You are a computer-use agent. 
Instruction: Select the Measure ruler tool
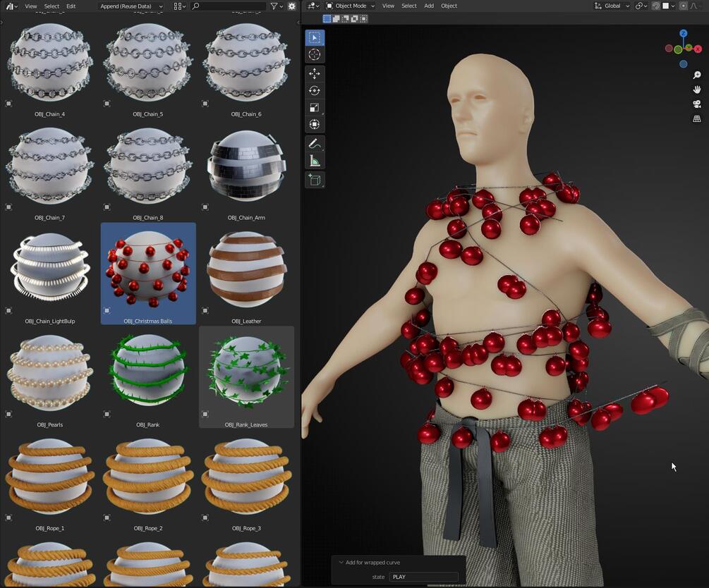314,161
